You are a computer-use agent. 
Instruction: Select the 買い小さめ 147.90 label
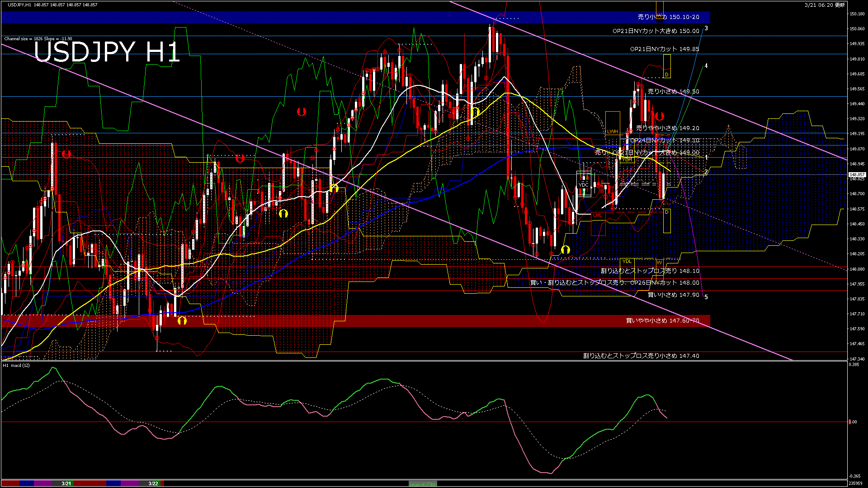coord(674,295)
